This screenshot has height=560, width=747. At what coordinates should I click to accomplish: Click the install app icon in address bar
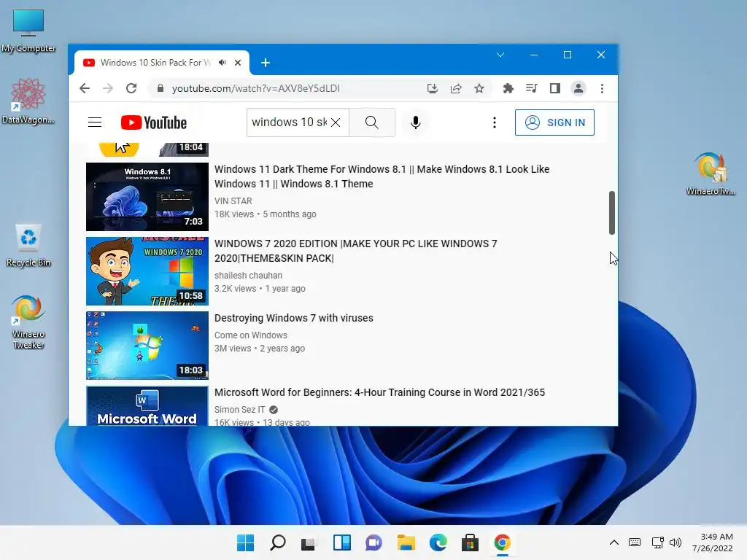(x=432, y=88)
